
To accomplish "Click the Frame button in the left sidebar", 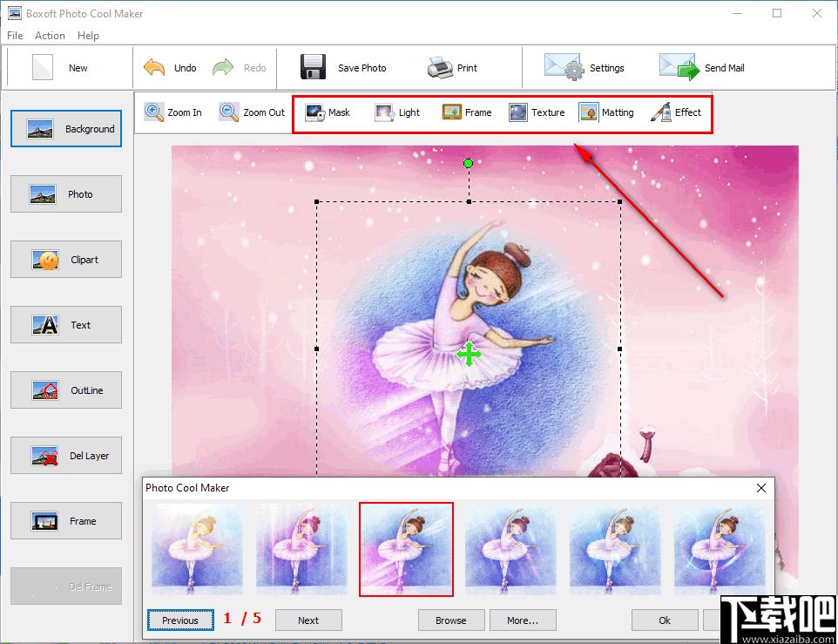I will [66, 520].
